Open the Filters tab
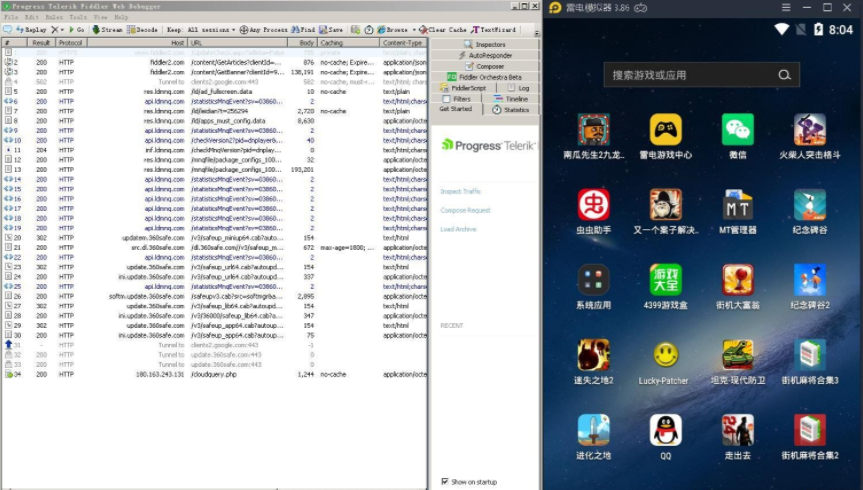Image resolution: width=863 pixels, height=490 pixels. tap(456, 99)
